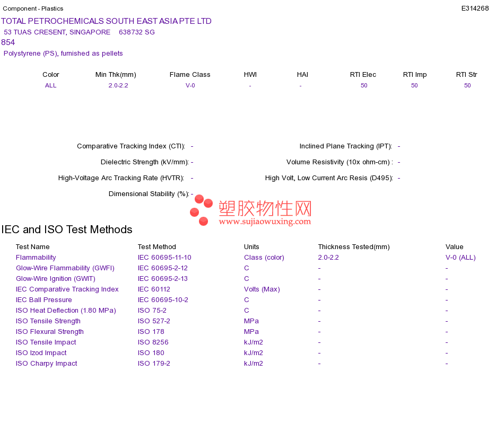
Task: Click the address 53 TUAS CRESENT, SINGAPORE
Action: (x=57, y=32)
